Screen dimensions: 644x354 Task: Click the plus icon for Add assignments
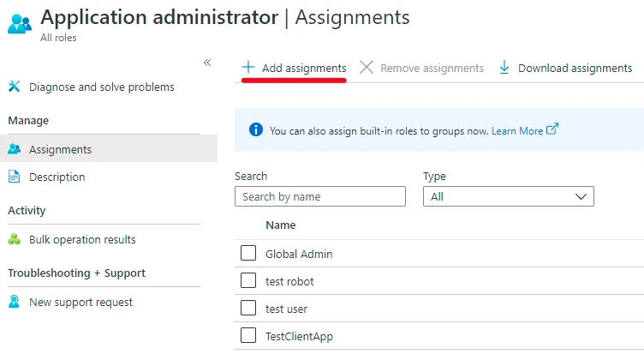248,68
